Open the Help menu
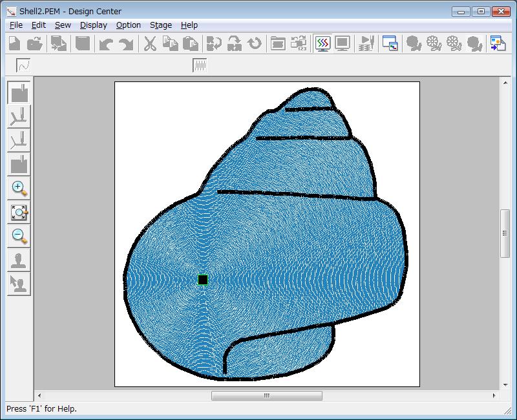517x420 pixels. tap(189, 25)
